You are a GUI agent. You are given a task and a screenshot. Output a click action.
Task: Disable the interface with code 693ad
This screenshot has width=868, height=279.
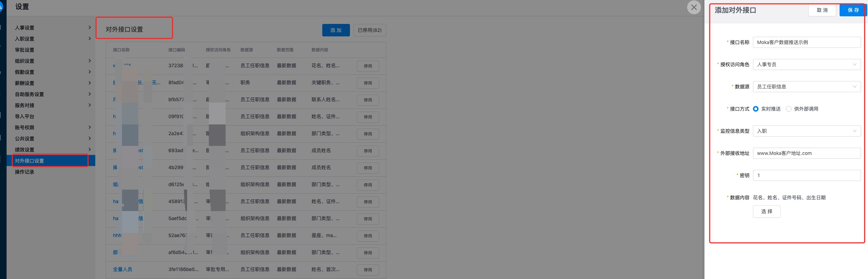coord(368,151)
